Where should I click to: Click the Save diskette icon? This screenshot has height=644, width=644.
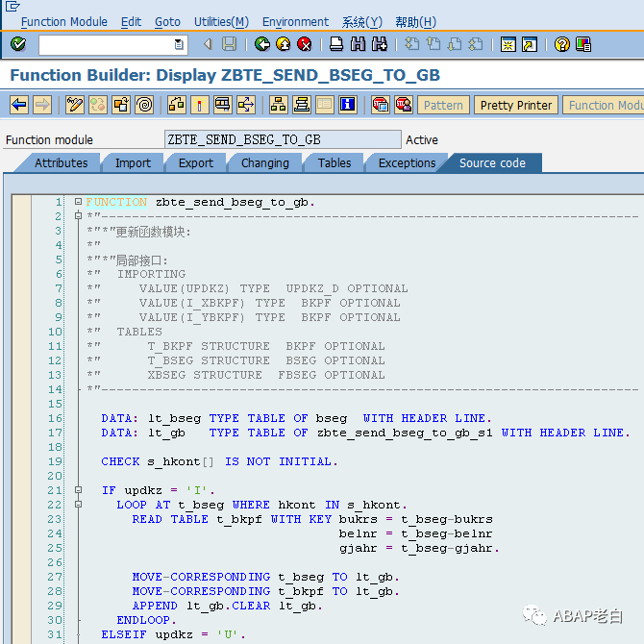pyautogui.click(x=229, y=44)
